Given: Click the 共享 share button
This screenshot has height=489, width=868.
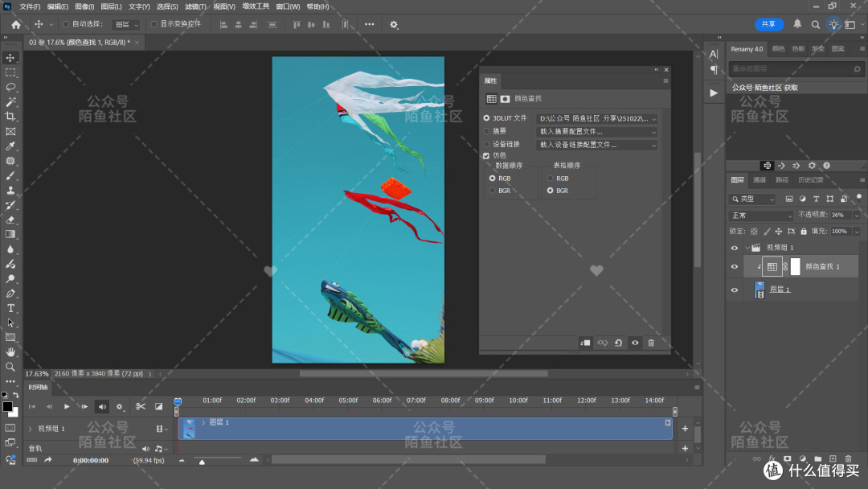Looking at the screenshot, I should pos(769,24).
